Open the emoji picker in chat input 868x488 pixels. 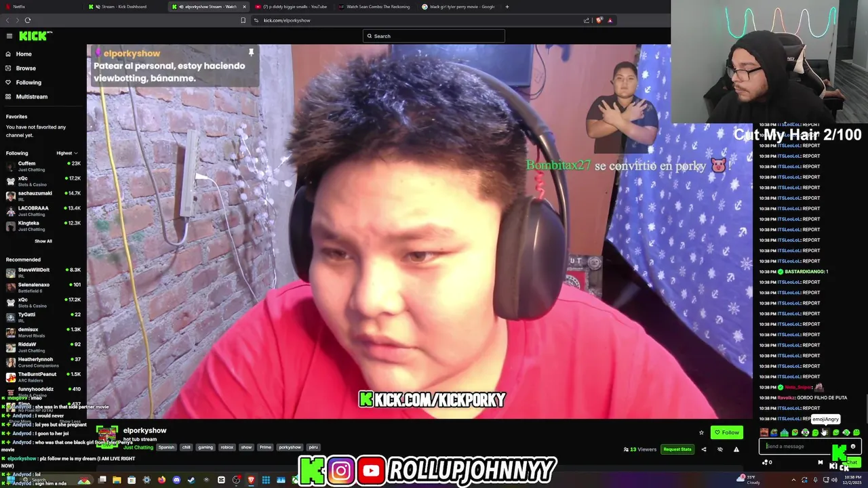coord(853,446)
